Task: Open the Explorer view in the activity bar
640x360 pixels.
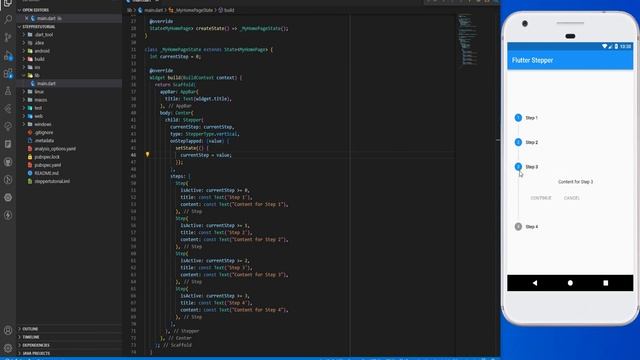Action: (x=8, y=3)
